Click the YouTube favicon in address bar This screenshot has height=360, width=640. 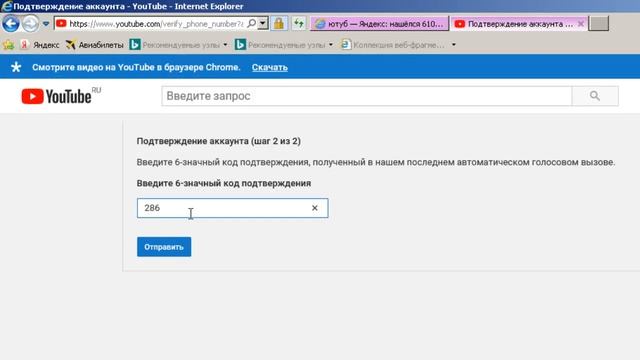pyautogui.click(x=61, y=24)
